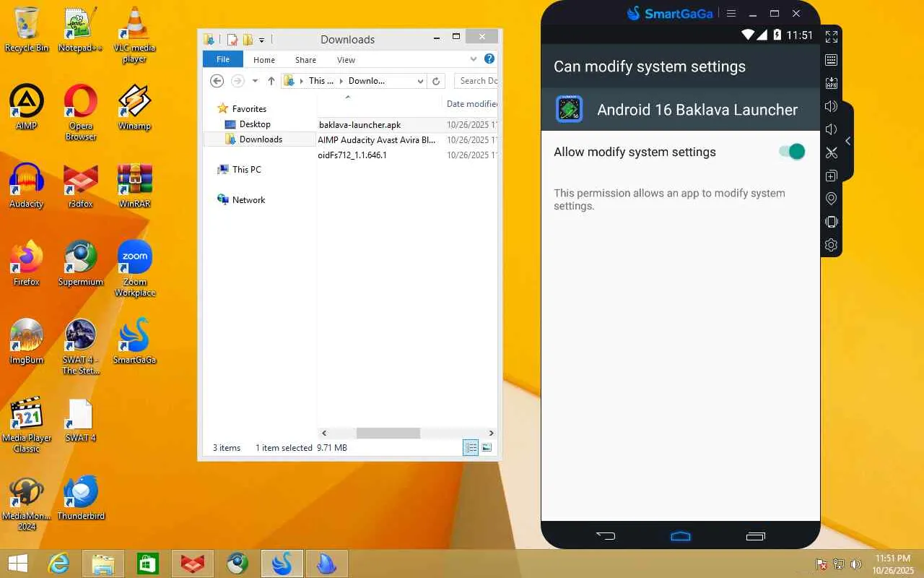Switch to Details view in Explorer
The image size is (924, 578).
tap(471, 448)
